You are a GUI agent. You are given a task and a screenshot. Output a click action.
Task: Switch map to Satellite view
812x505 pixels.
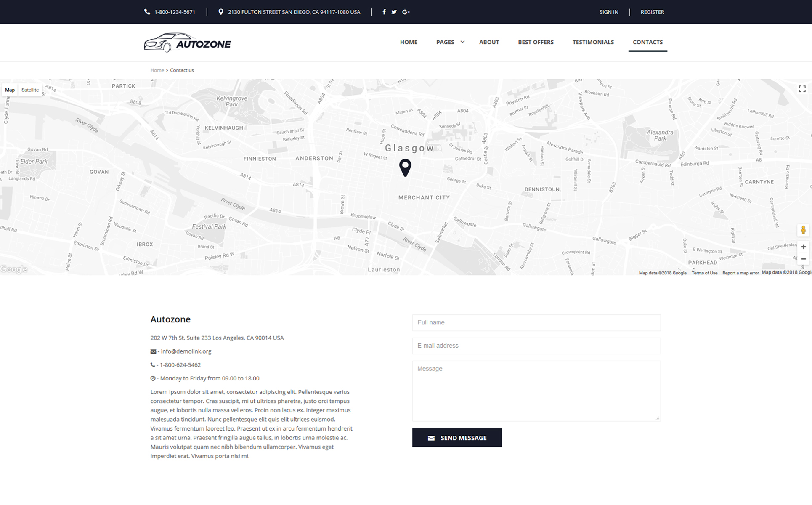point(30,90)
